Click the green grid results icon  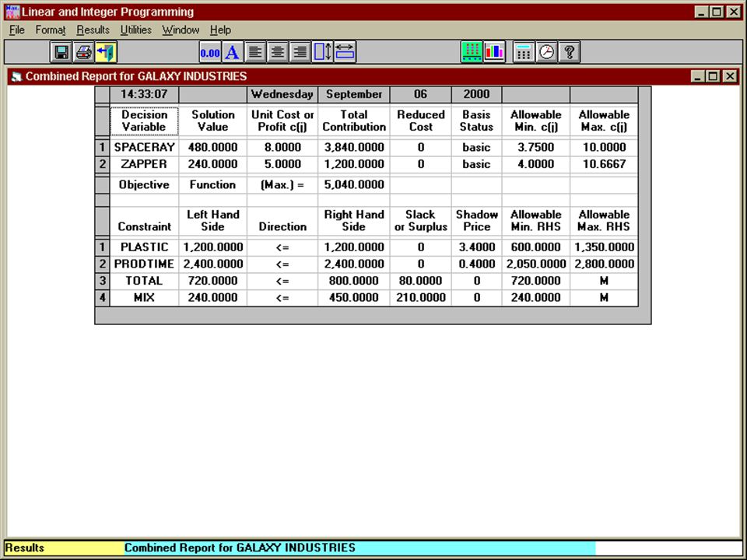click(x=472, y=52)
